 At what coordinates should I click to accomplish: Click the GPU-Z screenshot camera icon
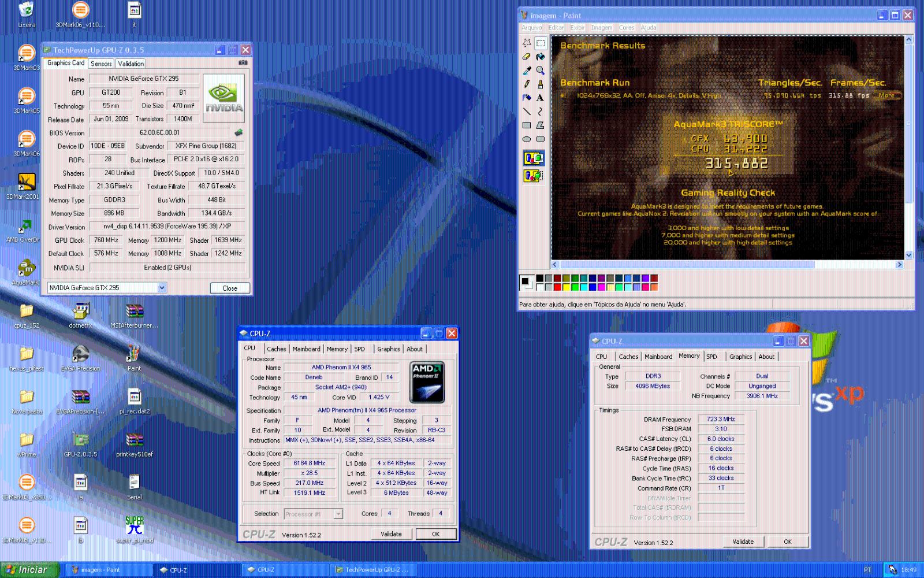243,63
